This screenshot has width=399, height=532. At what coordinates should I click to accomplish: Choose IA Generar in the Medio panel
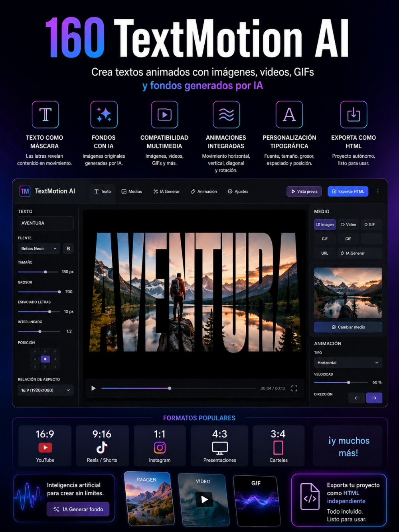(x=360, y=253)
